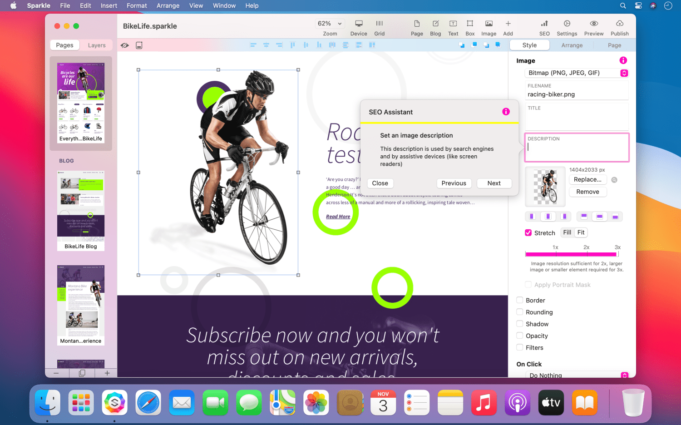Screen dimensions: 681x425
Task: Toggle canvas visibility eye icon
Action: (x=125, y=45)
